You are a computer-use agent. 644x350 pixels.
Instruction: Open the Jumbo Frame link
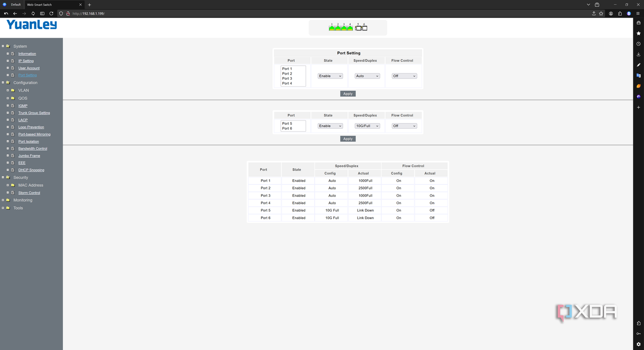(x=29, y=156)
